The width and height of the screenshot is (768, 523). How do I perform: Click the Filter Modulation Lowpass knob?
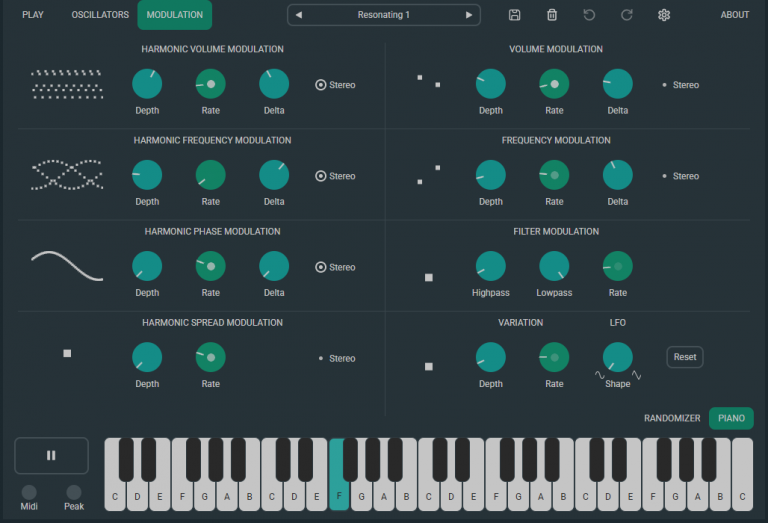click(x=554, y=267)
